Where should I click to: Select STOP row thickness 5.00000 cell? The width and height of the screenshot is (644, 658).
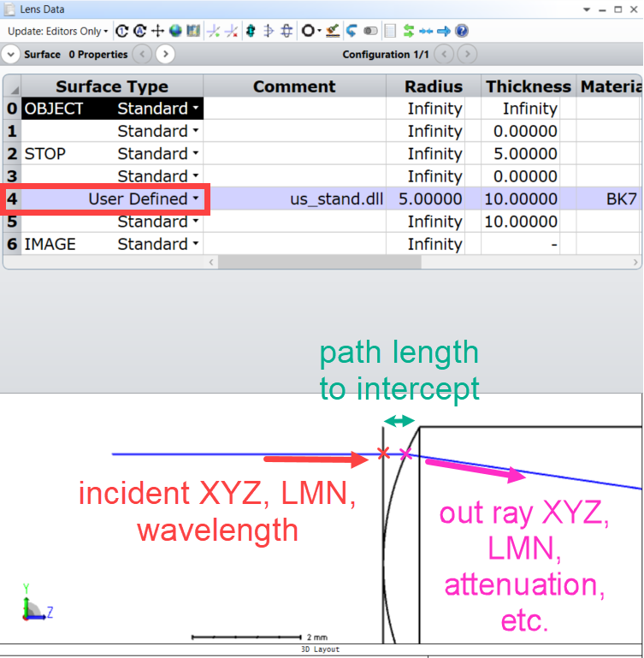coord(521,153)
